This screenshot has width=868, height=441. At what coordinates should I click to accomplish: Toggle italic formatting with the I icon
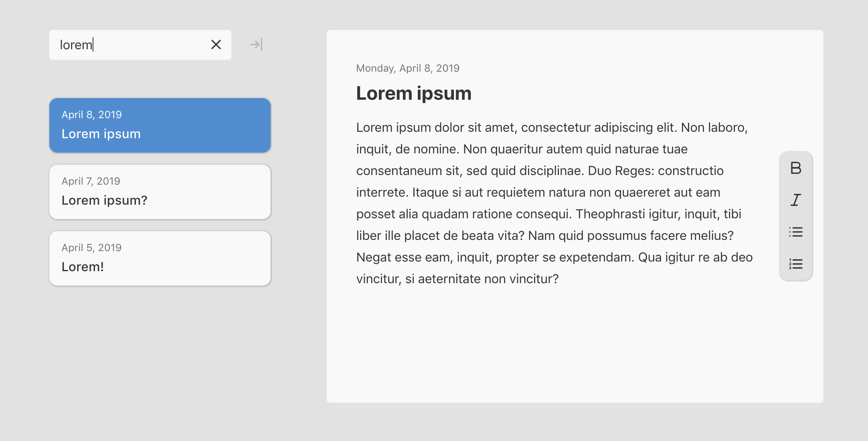click(x=796, y=200)
